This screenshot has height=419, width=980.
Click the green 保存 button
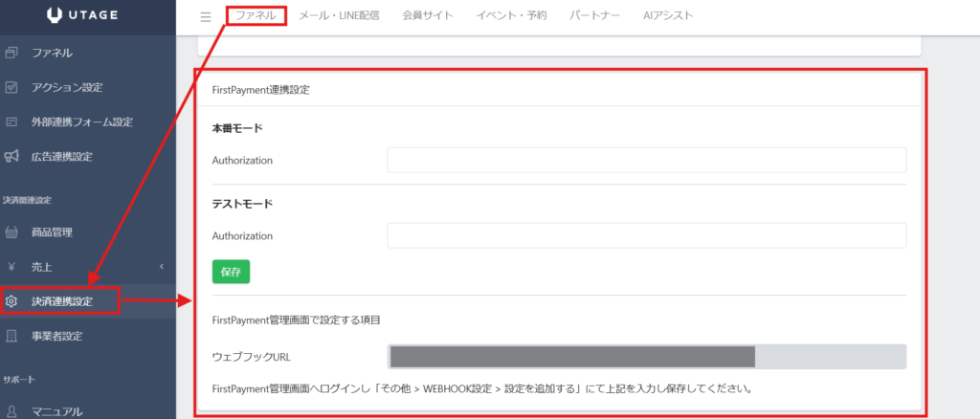231,272
